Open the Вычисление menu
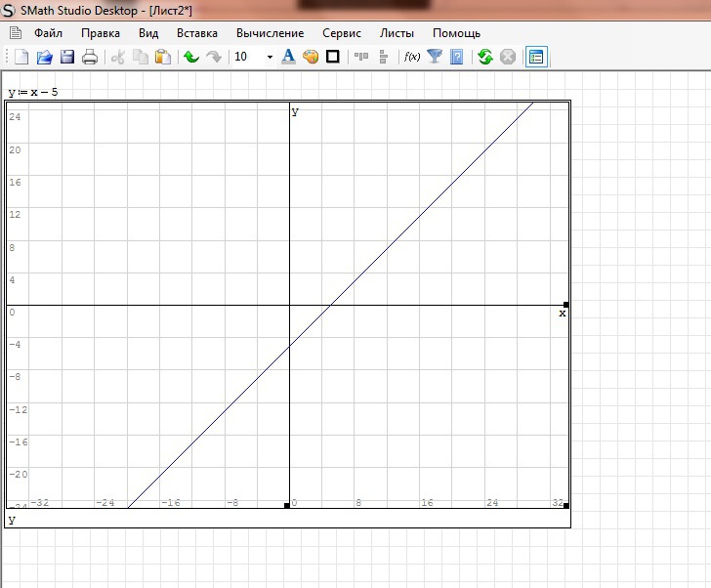The width and height of the screenshot is (711, 588). click(270, 33)
